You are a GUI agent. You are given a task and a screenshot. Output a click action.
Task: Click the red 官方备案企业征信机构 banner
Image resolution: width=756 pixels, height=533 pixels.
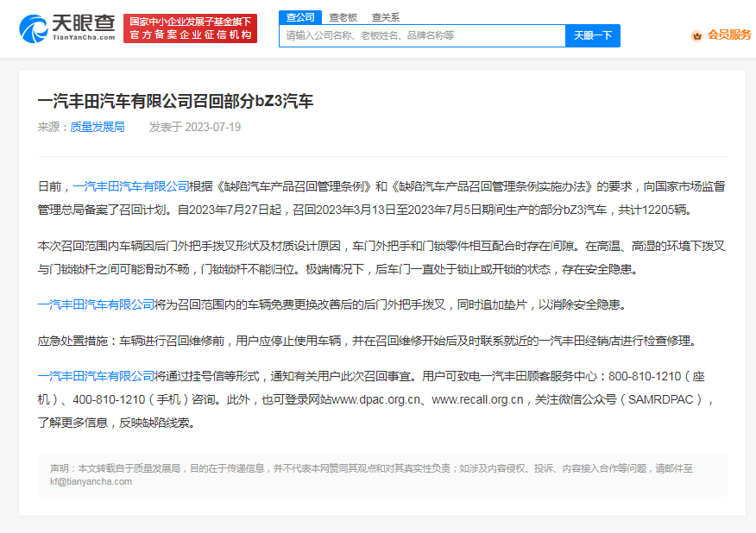tap(190, 28)
